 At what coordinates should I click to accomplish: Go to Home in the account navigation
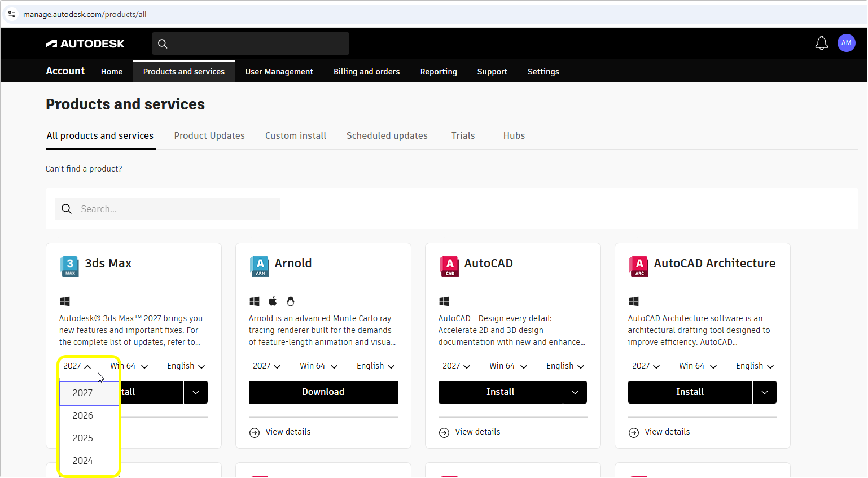point(112,72)
